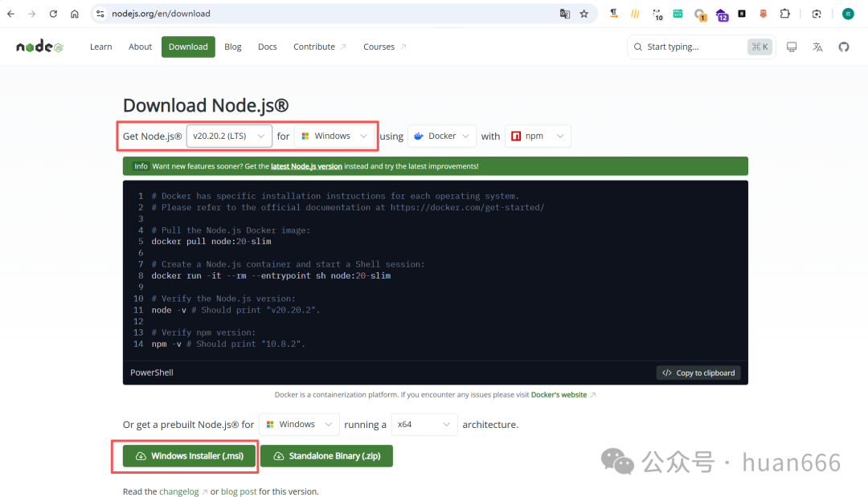Click the PowerShell label below the code
The height and width of the screenshot is (497, 868).
[152, 373]
